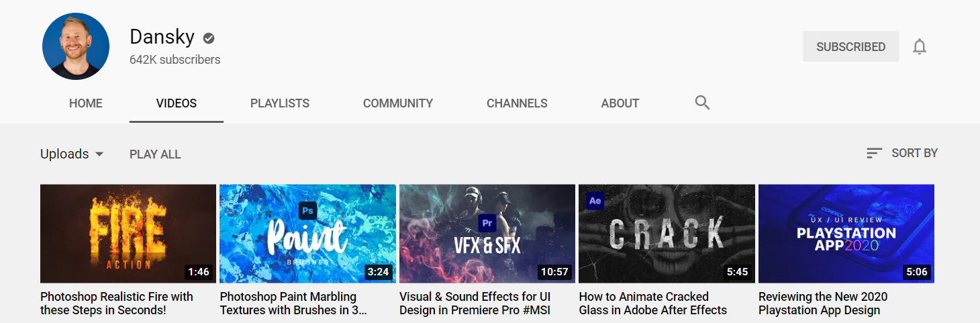Open the CHANNELS tab

point(517,103)
